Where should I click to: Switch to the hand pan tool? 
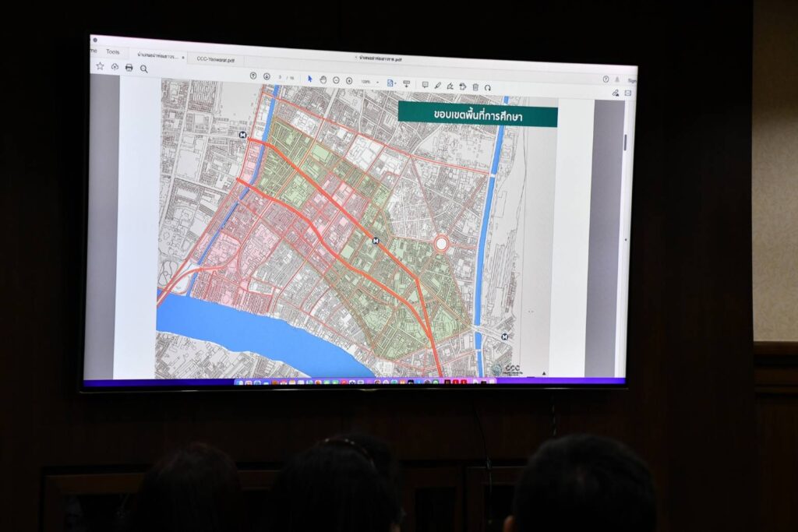point(323,79)
